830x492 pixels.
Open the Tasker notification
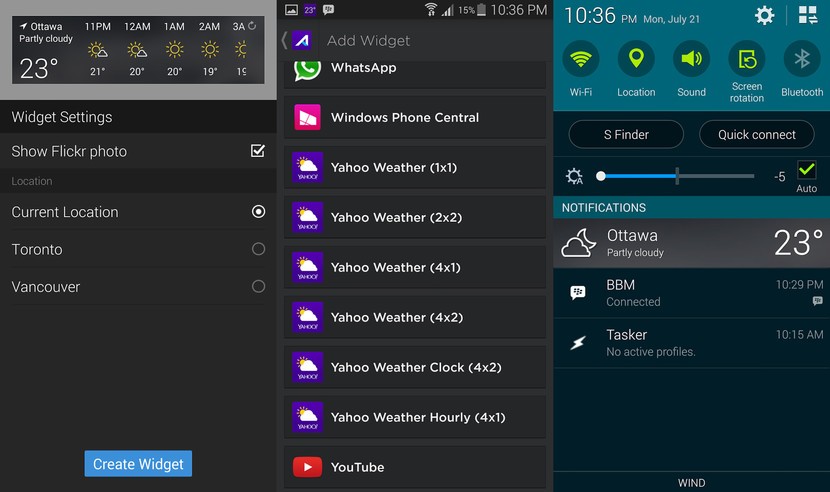click(x=691, y=343)
